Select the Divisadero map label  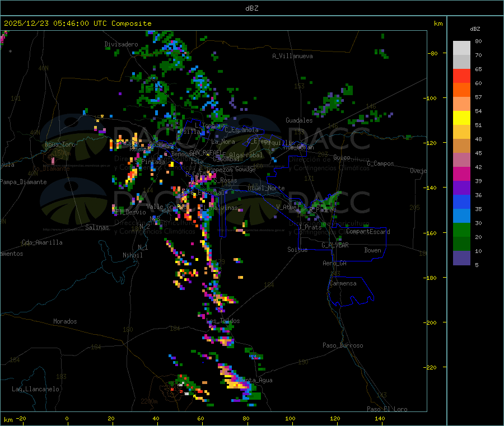(121, 44)
